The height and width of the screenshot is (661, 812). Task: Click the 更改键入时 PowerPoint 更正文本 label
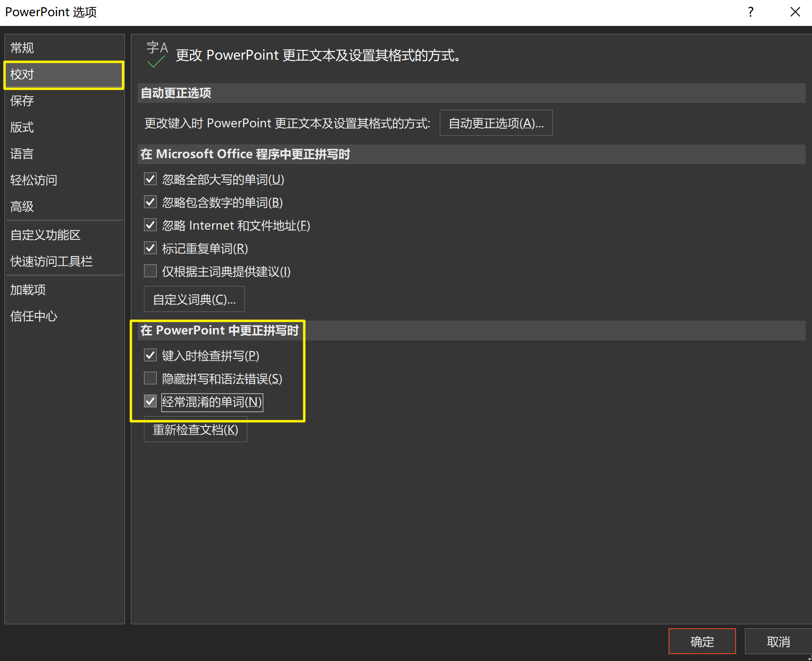[287, 123]
